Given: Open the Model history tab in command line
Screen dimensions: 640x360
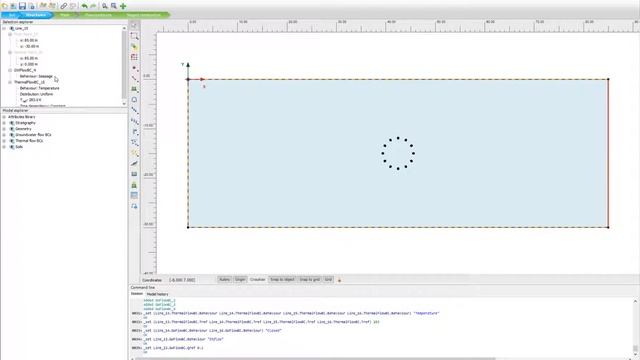Looking at the screenshot, I should pos(157,294).
